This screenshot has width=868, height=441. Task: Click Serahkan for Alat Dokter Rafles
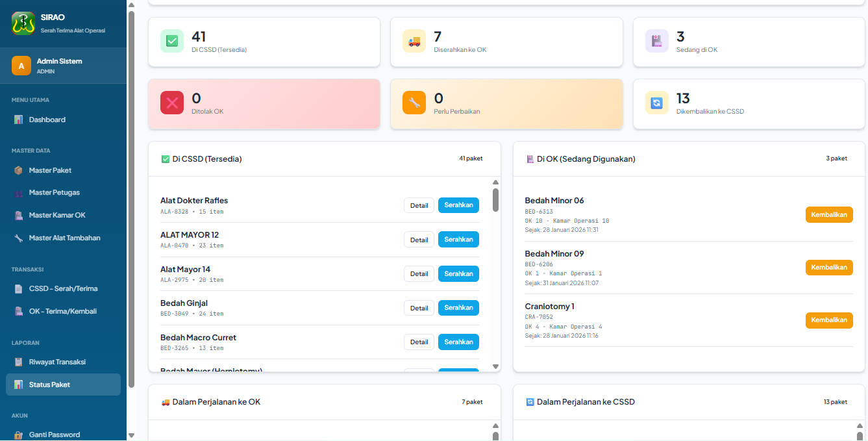pos(458,205)
